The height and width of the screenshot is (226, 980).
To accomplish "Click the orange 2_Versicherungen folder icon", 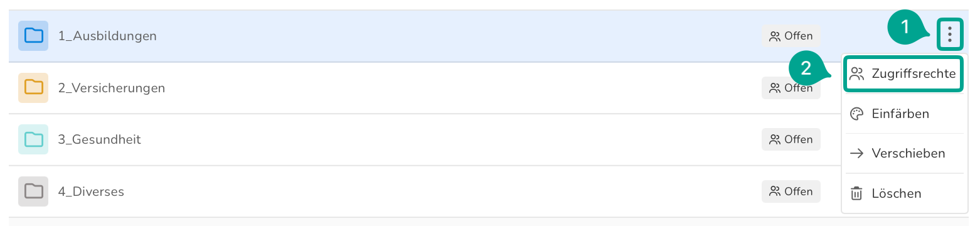I will click(x=33, y=88).
